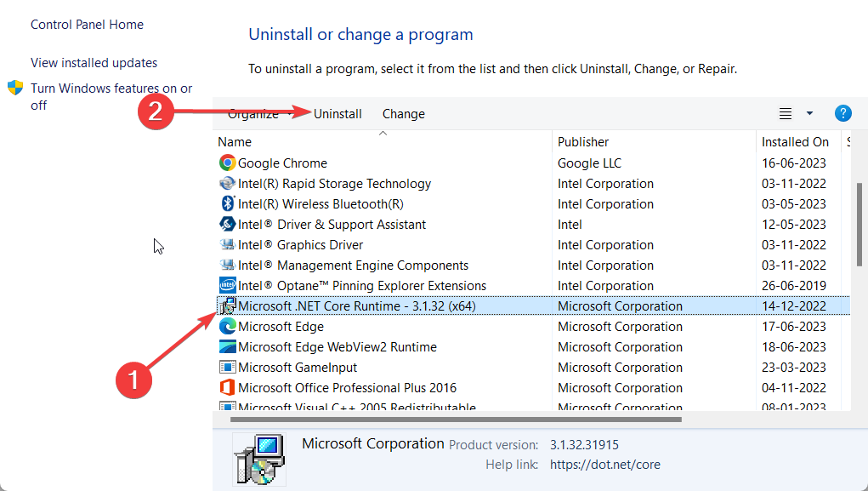Open the Organize dropdown menu
Viewport: 868px width, 491px height.
coord(260,114)
